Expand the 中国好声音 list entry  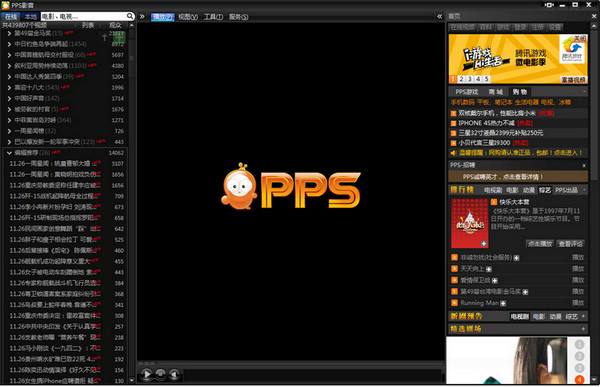coord(9,98)
